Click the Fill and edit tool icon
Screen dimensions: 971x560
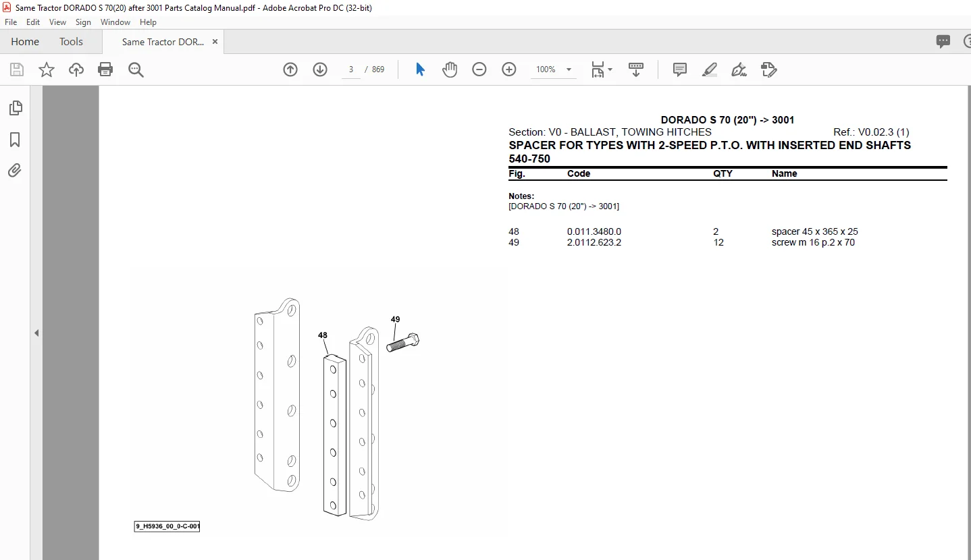pyautogui.click(x=769, y=69)
